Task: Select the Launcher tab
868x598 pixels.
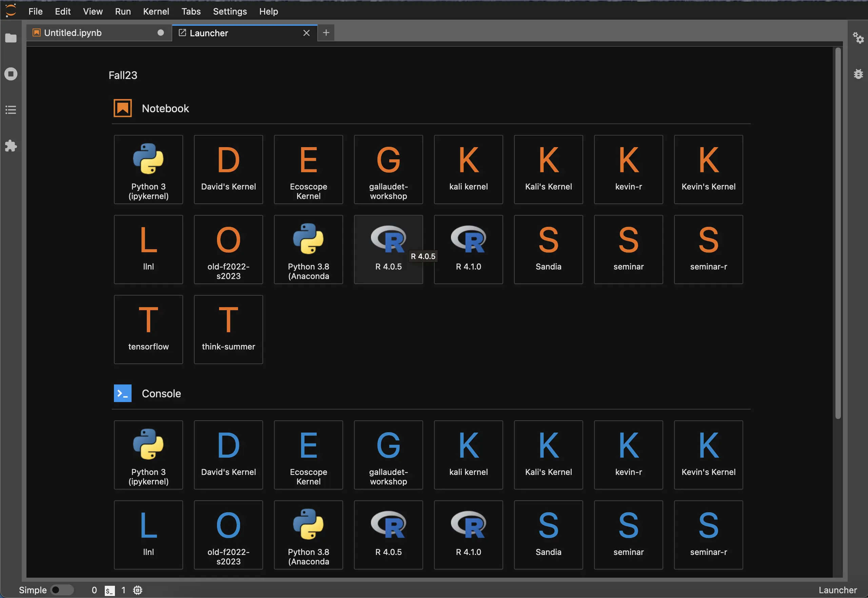Action: click(244, 33)
